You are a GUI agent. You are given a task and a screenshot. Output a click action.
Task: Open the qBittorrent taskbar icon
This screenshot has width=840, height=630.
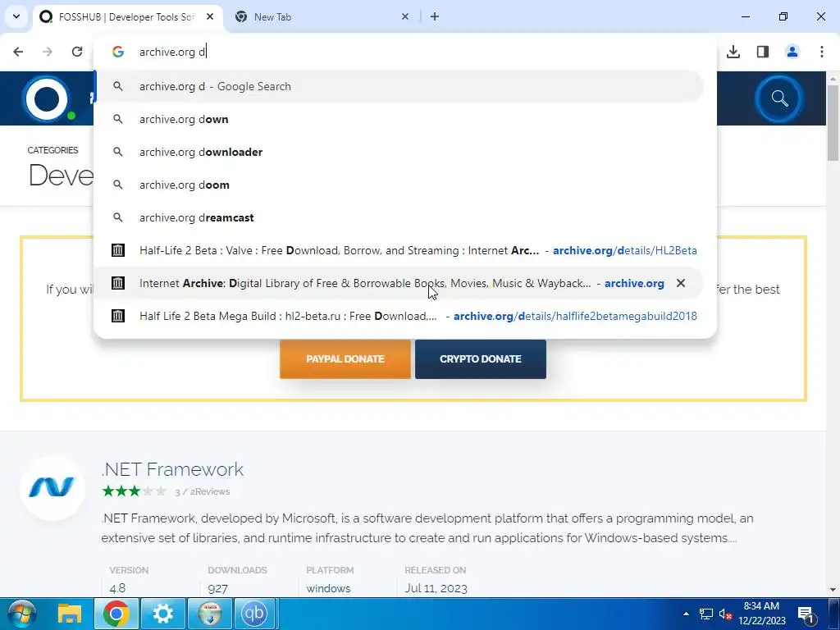(x=254, y=614)
